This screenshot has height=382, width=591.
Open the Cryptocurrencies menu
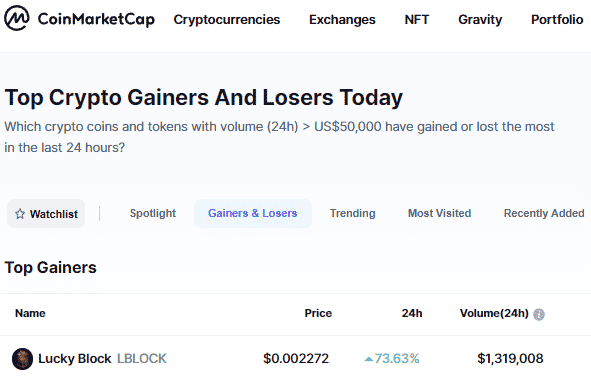(227, 20)
